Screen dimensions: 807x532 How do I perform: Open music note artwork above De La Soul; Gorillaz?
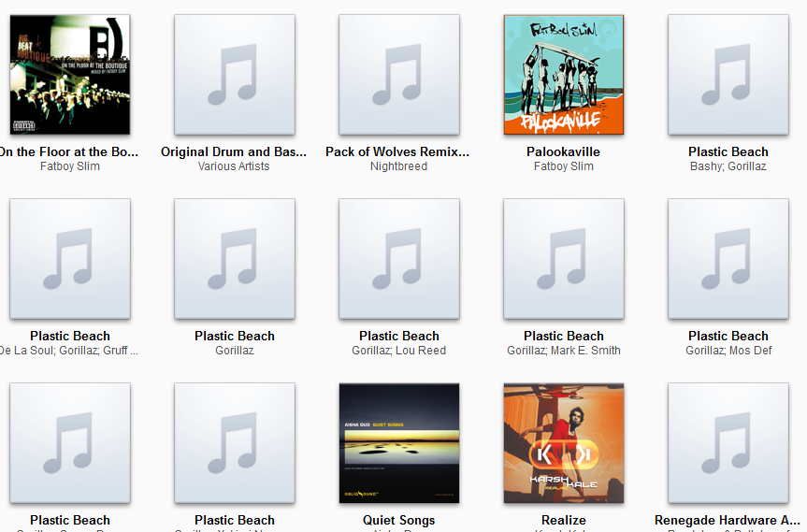click(70, 259)
